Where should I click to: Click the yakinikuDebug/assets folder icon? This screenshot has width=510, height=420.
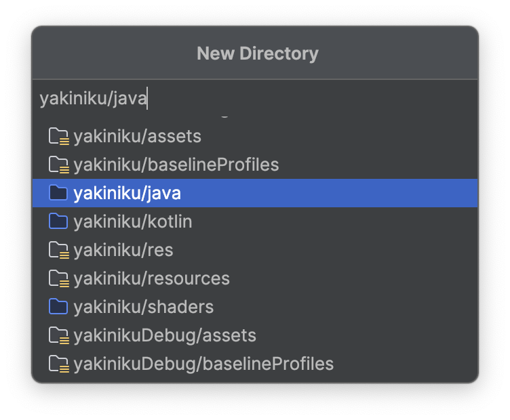(59, 335)
